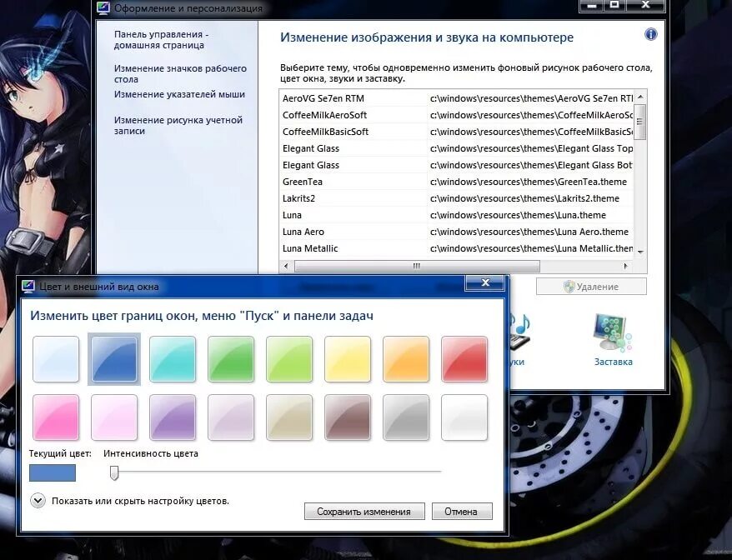
Task: Open Изменение значков рабочего стола link
Action: [x=180, y=73]
